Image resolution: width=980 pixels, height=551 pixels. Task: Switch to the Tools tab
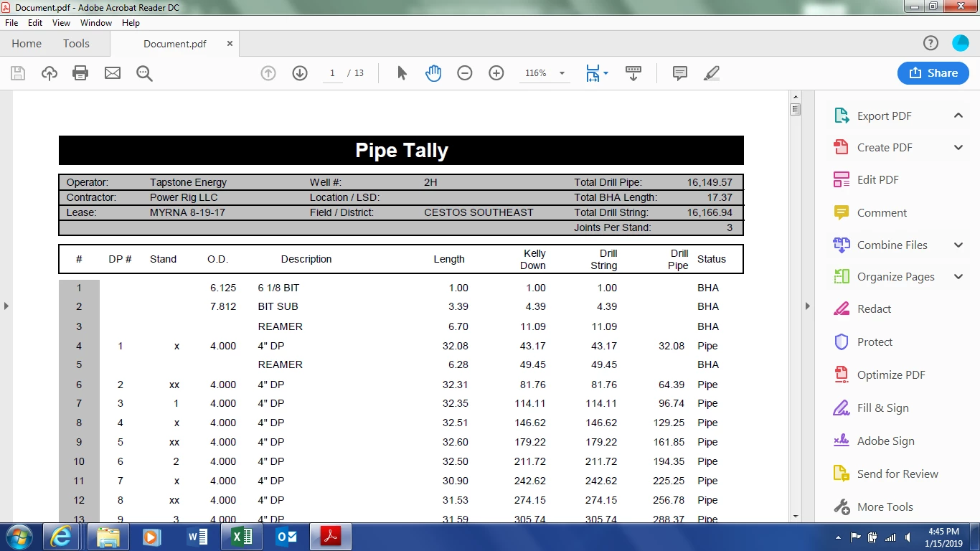coord(76,44)
